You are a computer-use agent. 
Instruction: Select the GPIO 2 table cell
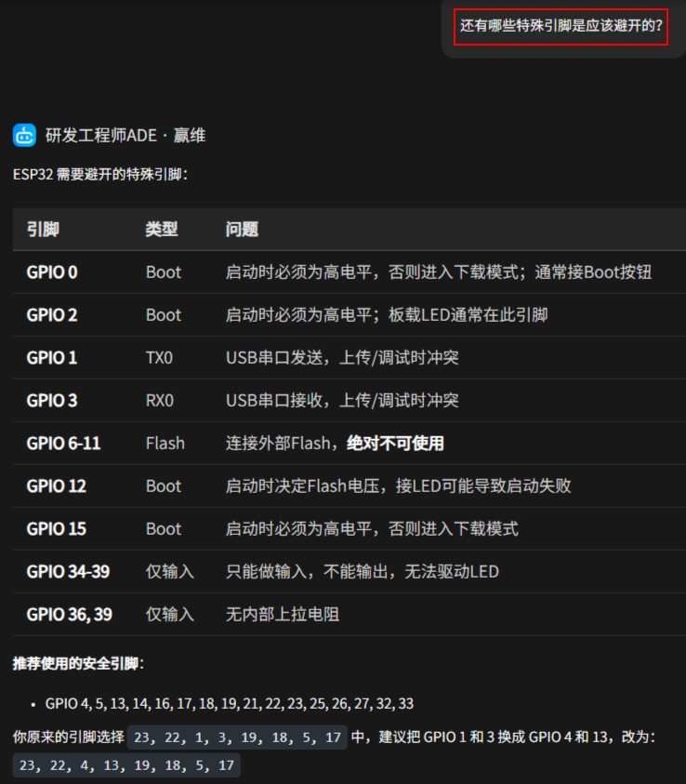[52, 315]
